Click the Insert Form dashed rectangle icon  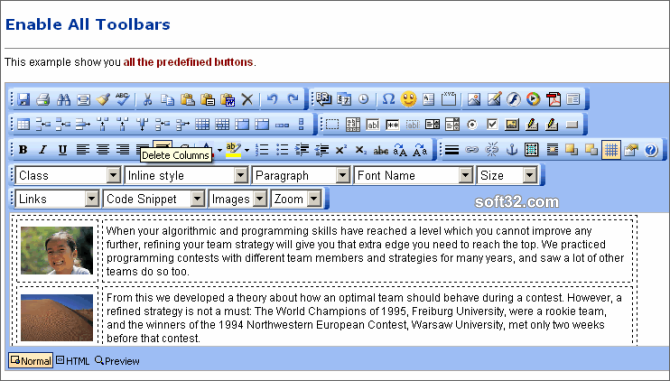332,124
